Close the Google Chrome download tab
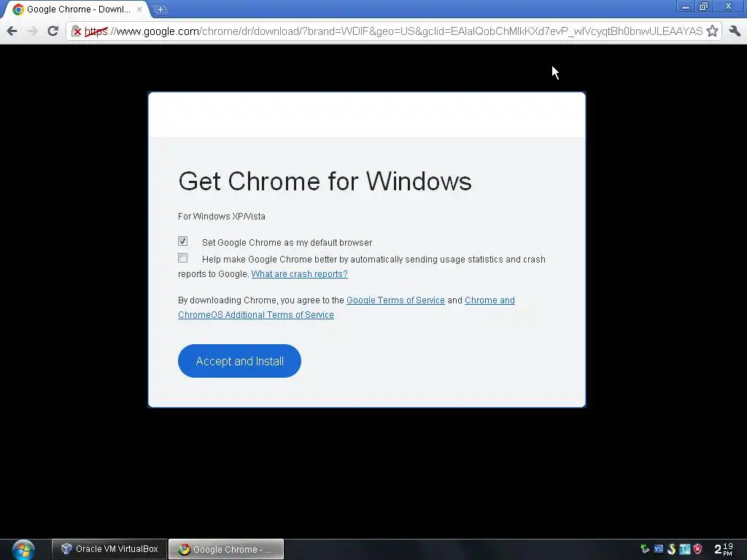Image resolution: width=747 pixels, height=560 pixels. [x=139, y=9]
